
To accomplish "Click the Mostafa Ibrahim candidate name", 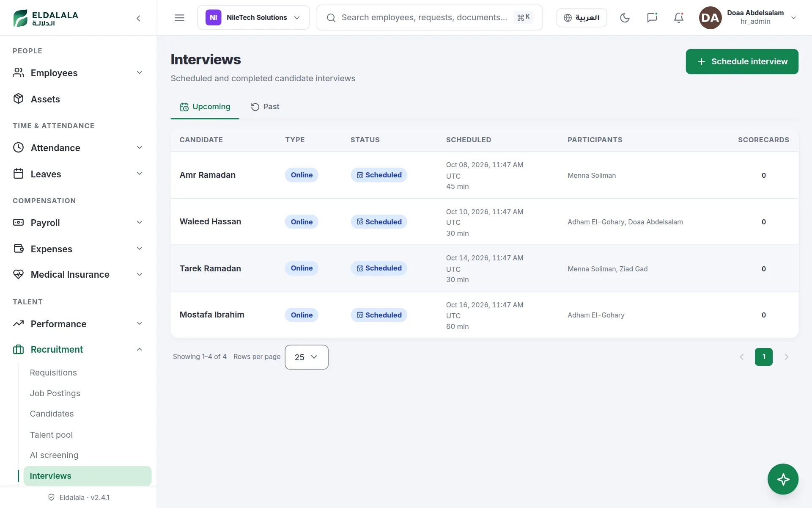I will 212,315.
